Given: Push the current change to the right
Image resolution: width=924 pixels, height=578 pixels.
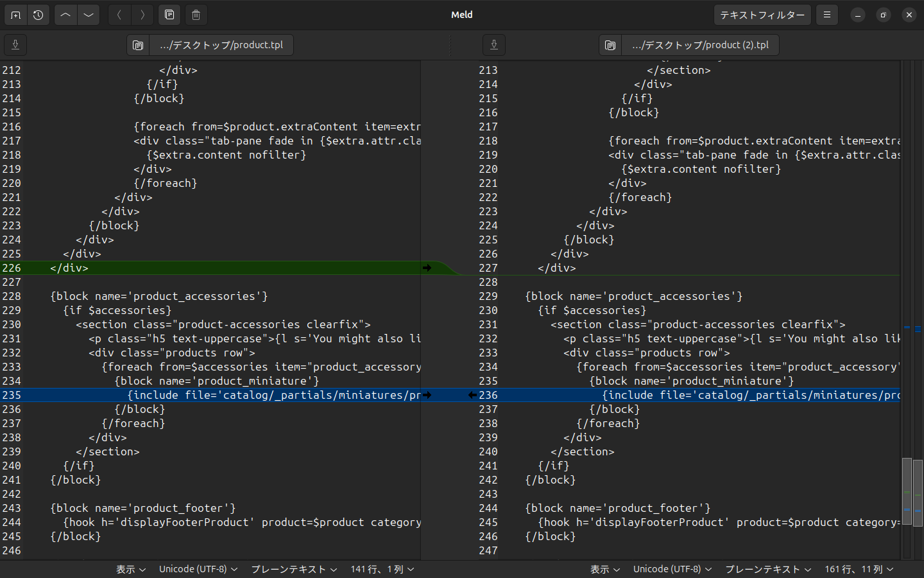Looking at the screenshot, I should tap(142, 15).
